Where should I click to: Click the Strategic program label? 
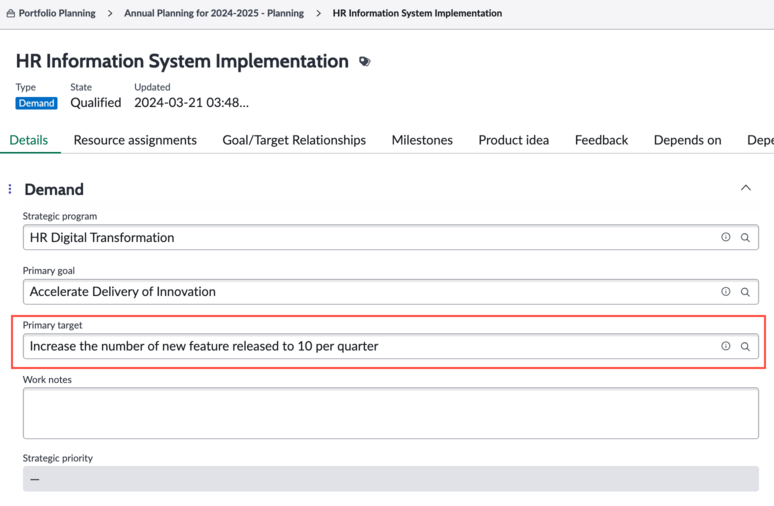coord(60,216)
